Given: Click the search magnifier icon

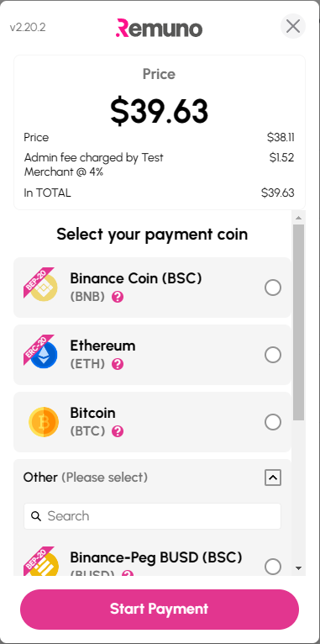Looking at the screenshot, I should pyautogui.click(x=36, y=516).
